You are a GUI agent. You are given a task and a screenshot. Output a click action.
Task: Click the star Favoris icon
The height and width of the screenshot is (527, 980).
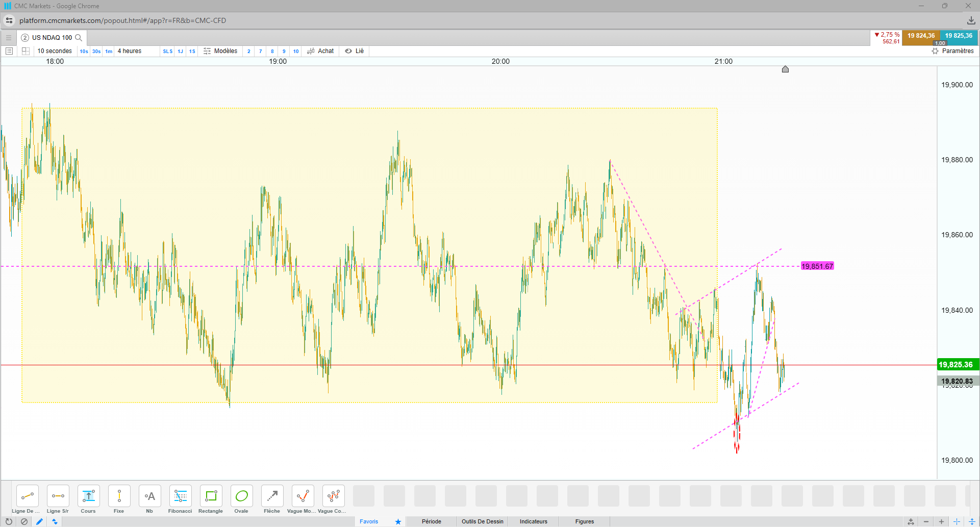coord(398,521)
